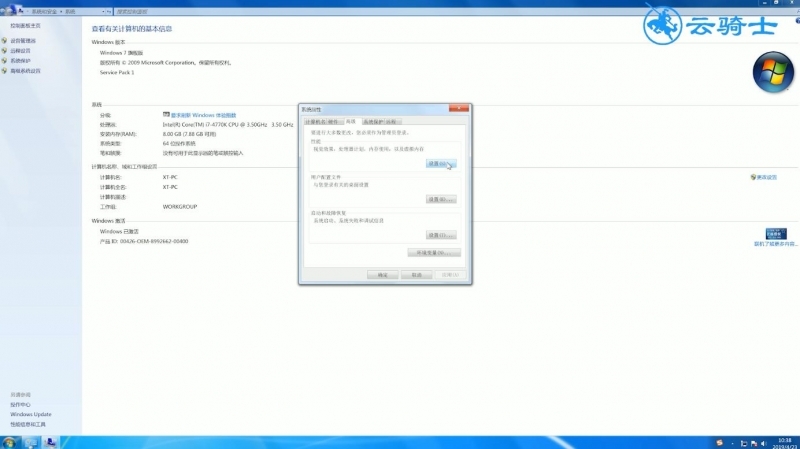Switch to 计算机名 tab

tap(315, 122)
